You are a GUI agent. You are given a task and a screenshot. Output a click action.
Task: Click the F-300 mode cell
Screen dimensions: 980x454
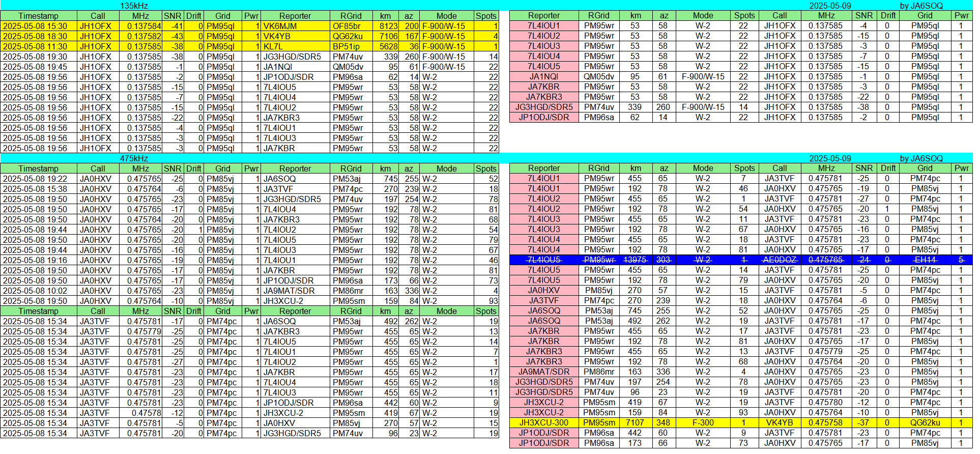click(x=703, y=423)
